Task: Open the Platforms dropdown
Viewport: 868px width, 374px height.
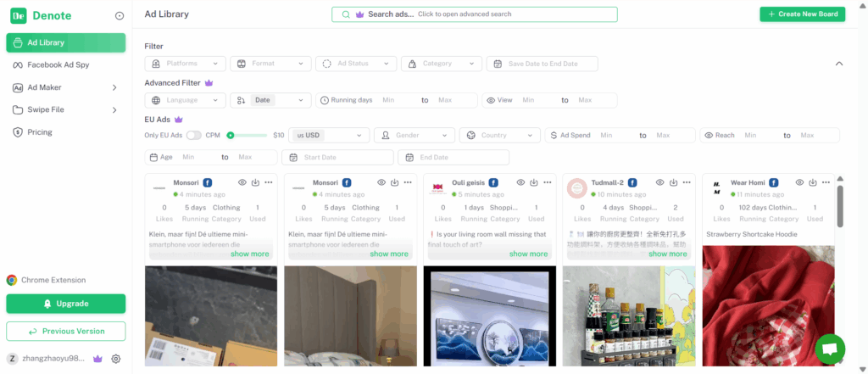Action: (186, 64)
